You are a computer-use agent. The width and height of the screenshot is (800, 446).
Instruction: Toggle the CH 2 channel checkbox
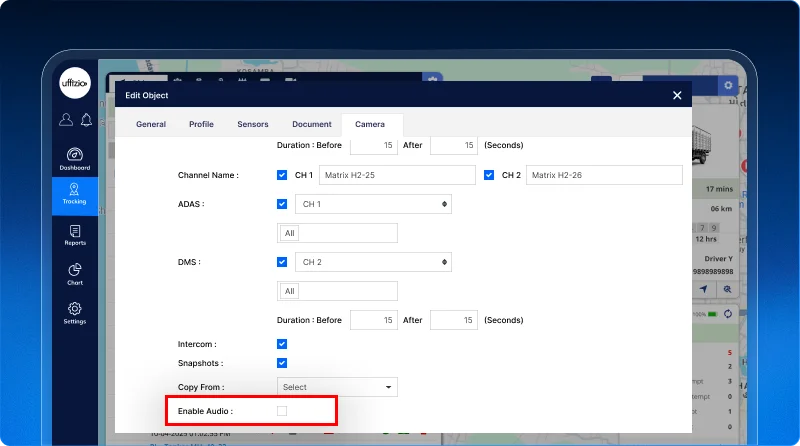(x=489, y=175)
